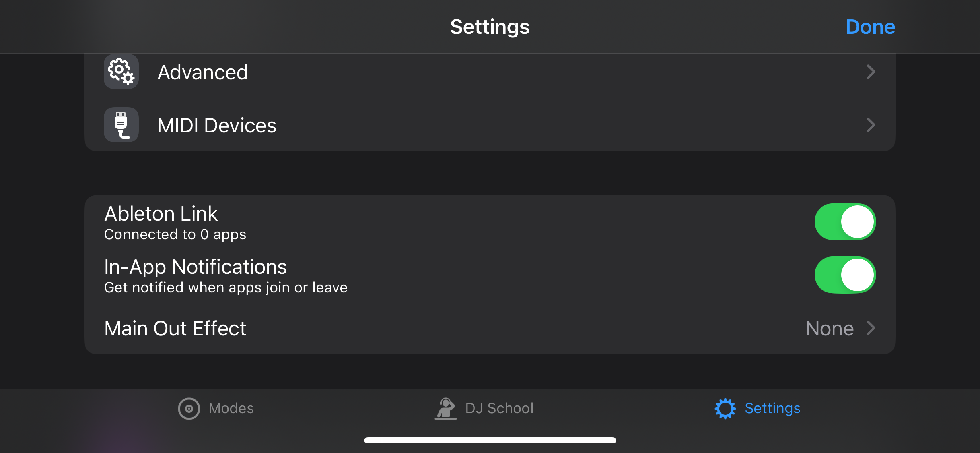Click the Advanced settings gear icon
The height and width of the screenshot is (453, 980).
click(121, 72)
